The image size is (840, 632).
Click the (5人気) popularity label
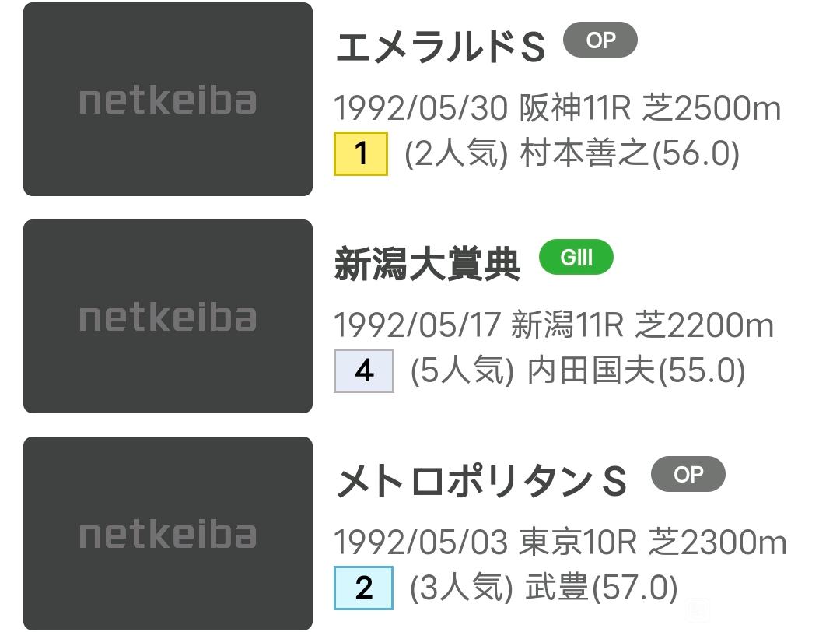pos(462,370)
